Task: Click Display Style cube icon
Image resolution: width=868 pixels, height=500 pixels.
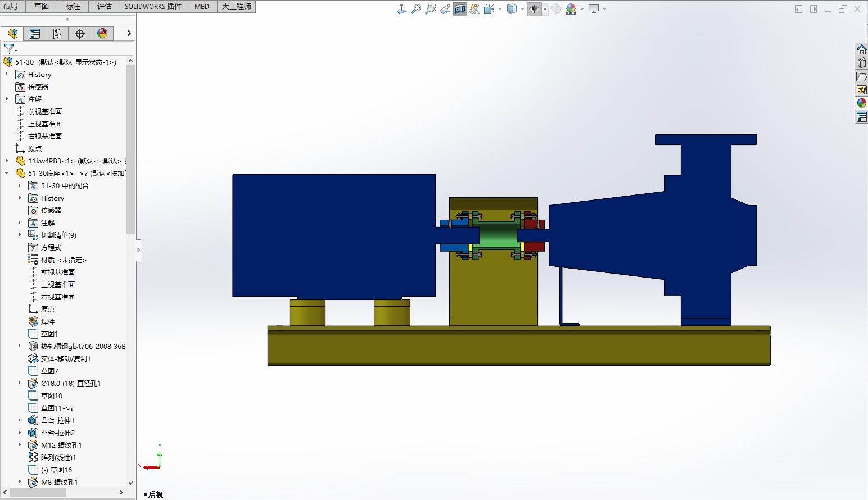Action: tap(512, 9)
